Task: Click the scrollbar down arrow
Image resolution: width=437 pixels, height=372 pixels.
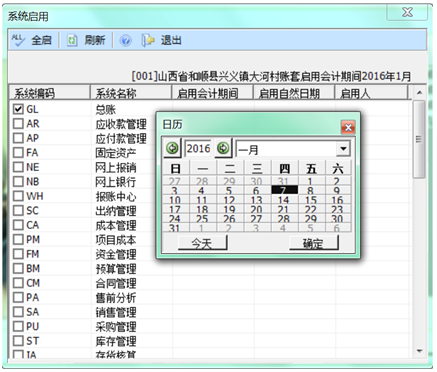Action: click(x=419, y=351)
